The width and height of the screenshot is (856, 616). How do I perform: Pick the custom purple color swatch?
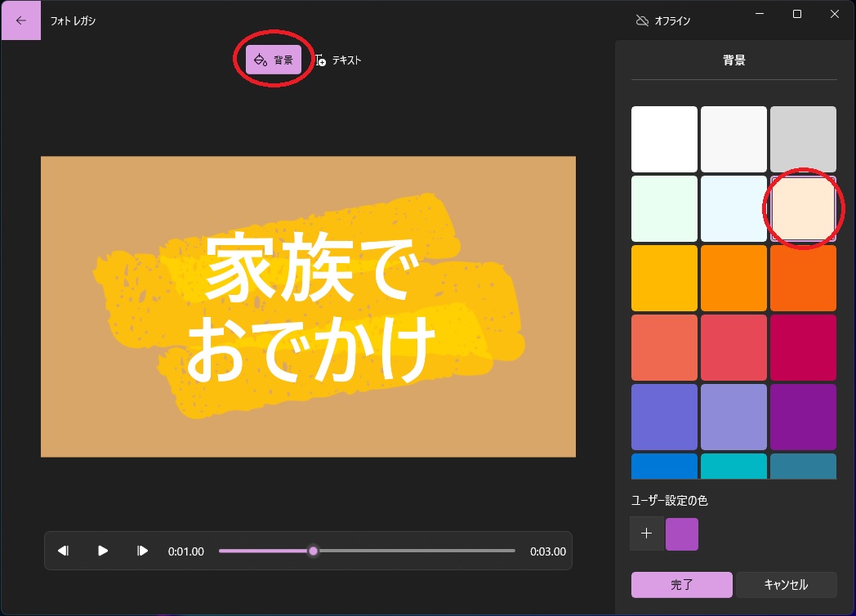point(682,533)
